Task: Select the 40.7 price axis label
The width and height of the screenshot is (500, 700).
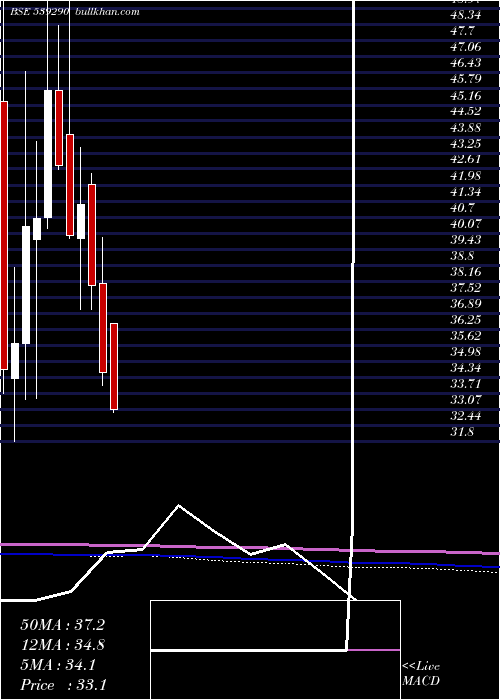Action: point(462,208)
